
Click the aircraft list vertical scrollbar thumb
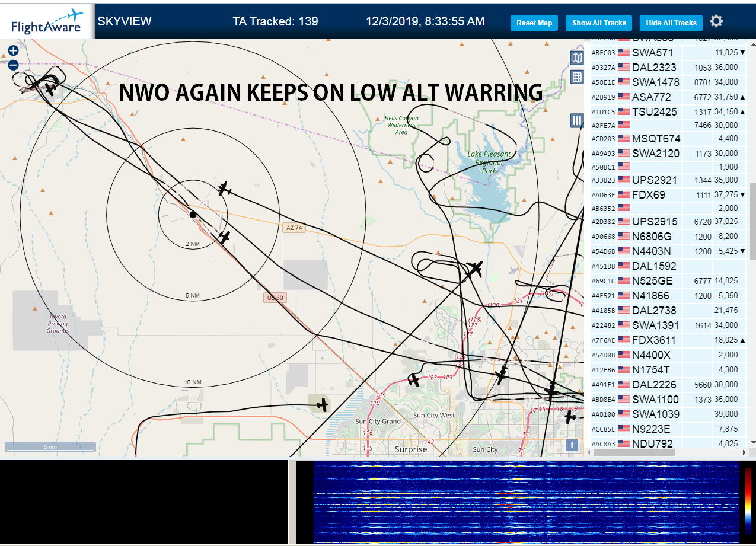752,221
